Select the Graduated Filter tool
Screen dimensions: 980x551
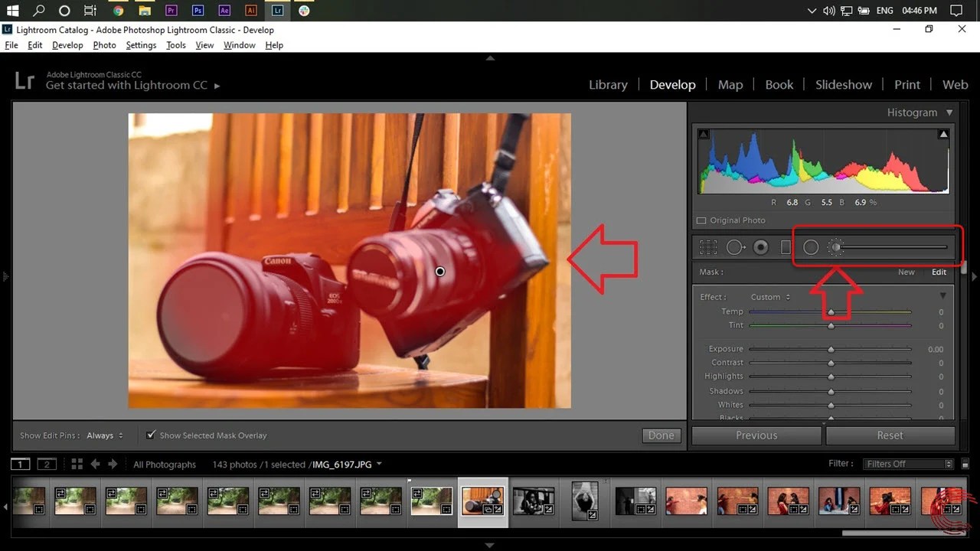785,247
